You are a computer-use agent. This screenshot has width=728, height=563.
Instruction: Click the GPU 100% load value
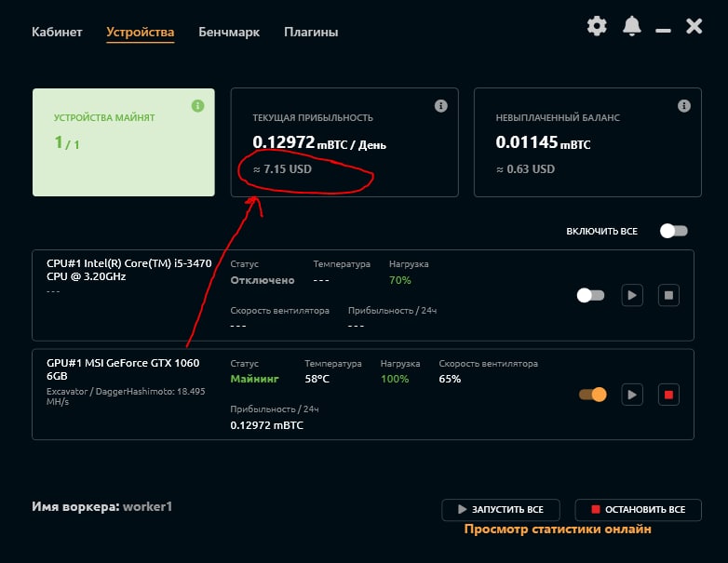coord(395,379)
